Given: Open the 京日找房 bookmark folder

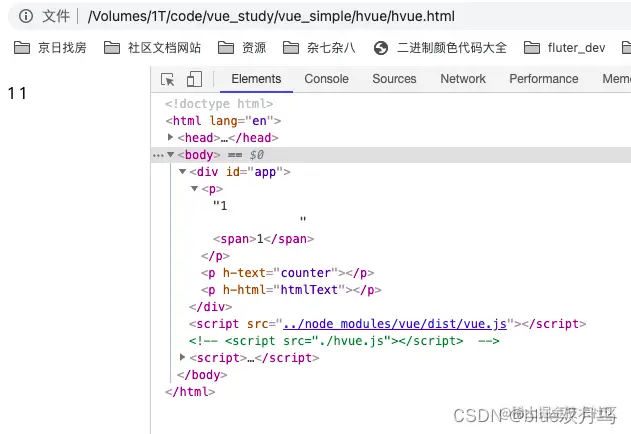Looking at the screenshot, I should (x=50, y=48).
